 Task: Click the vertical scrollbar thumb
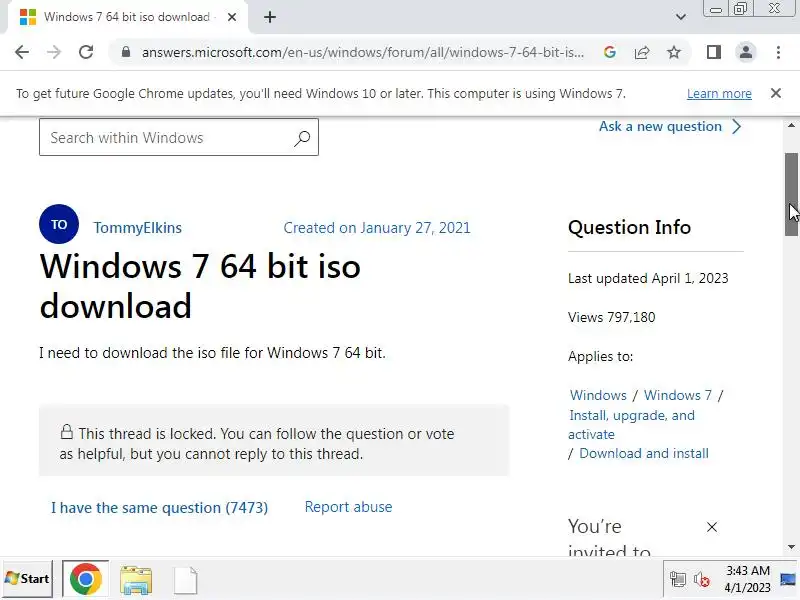pyautogui.click(x=791, y=194)
